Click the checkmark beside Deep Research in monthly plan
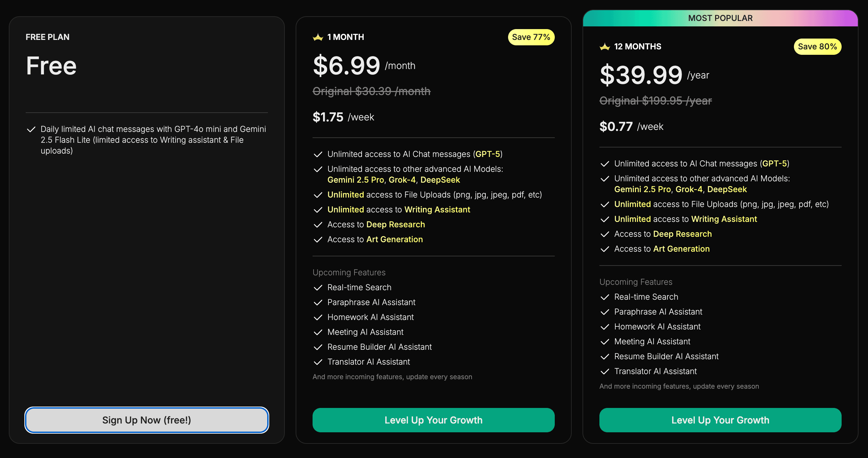 (318, 225)
